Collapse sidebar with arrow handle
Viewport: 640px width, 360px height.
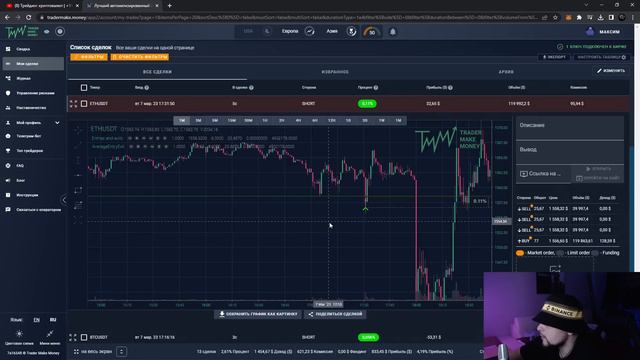(x=64, y=200)
